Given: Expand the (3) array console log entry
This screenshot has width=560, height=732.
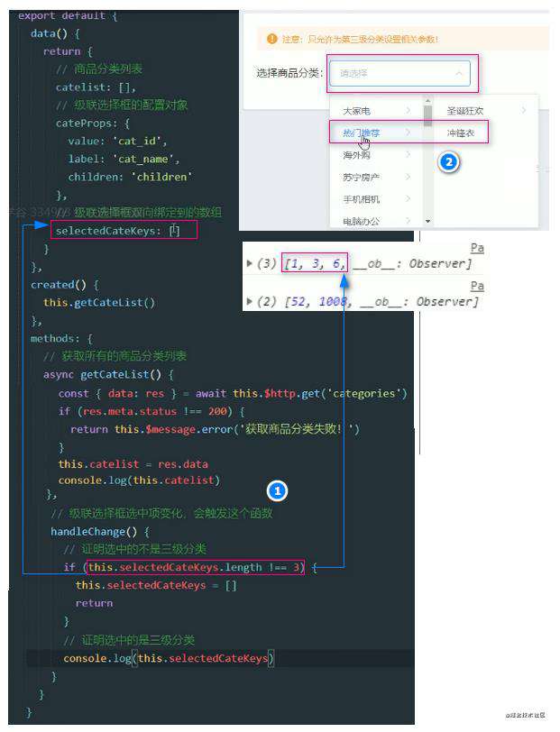Looking at the screenshot, I should (250, 263).
